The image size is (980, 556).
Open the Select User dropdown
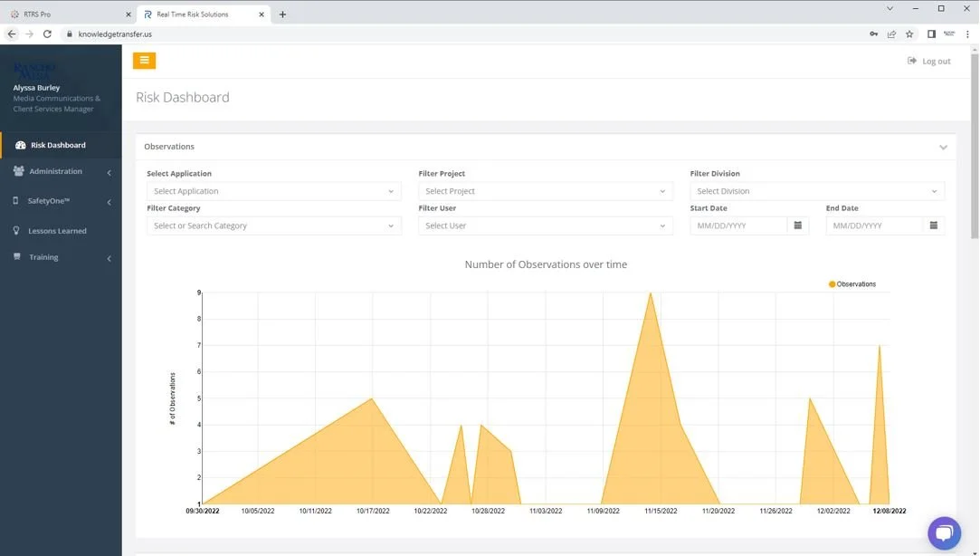[x=546, y=225]
